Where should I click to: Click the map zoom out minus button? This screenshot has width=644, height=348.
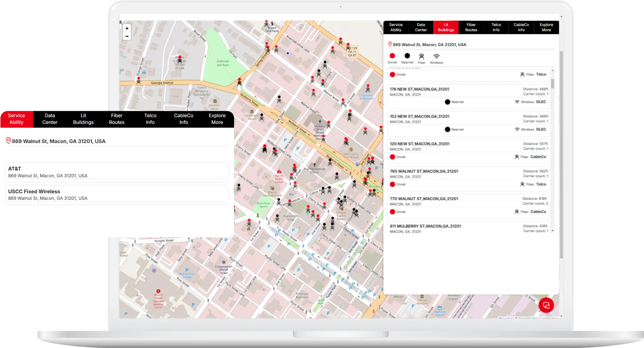[127, 36]
